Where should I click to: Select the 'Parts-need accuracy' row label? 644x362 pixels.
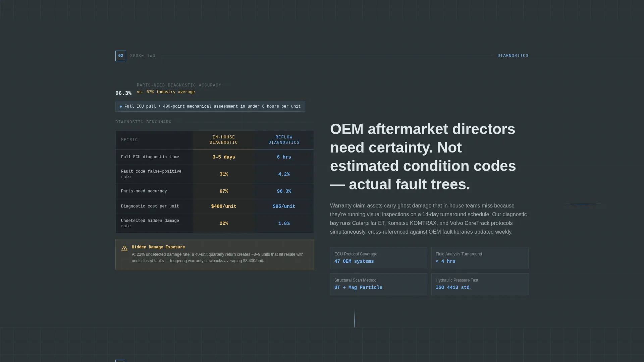(144, 191)
